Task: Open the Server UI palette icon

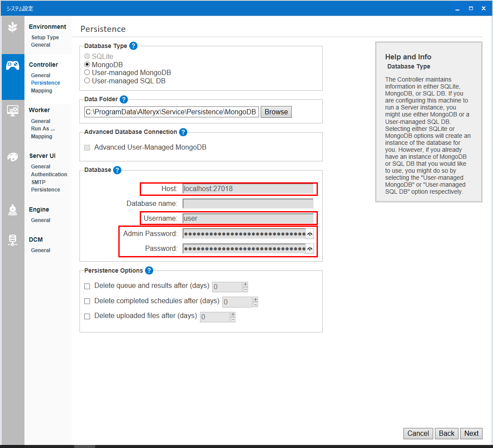Action: [13, 157]
